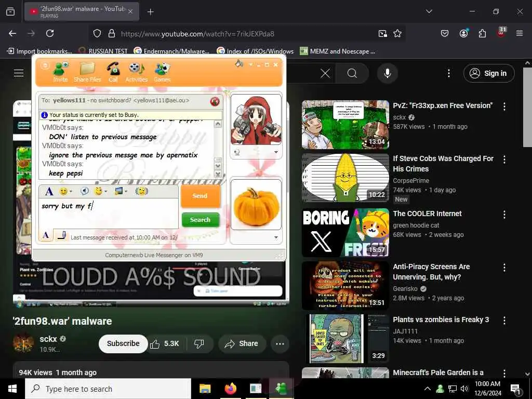The image size is (532, 399).
Task: Click YouTube search magnifier button
Action: pos(352,73)
